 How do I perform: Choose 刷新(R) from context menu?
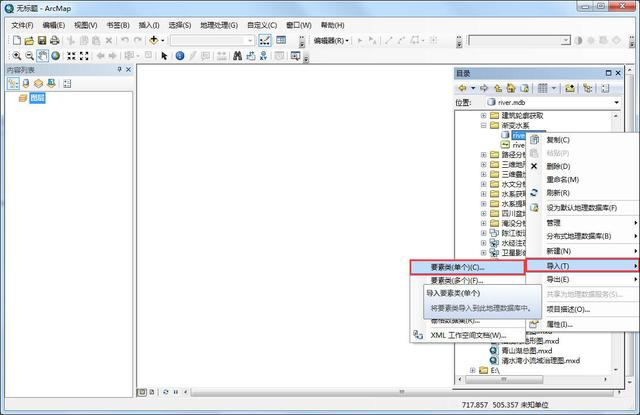coord(582,193)
